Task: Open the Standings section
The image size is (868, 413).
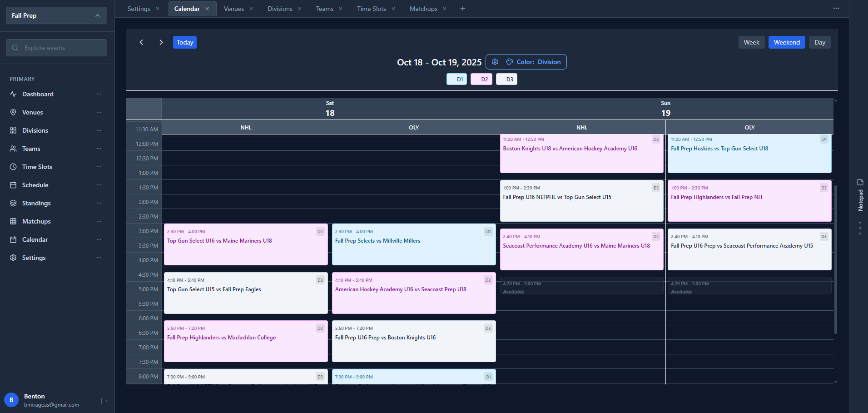Action: tap(36, 203)
